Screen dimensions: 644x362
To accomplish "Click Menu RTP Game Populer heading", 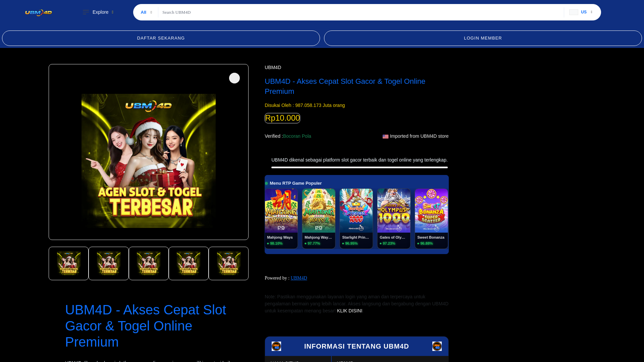I will coord(296,183).
